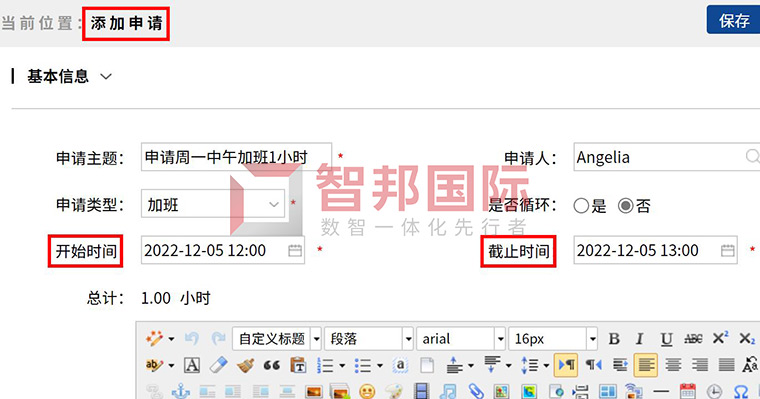Toggle align right
Screen dimensions: 760x399
point(700,365)
